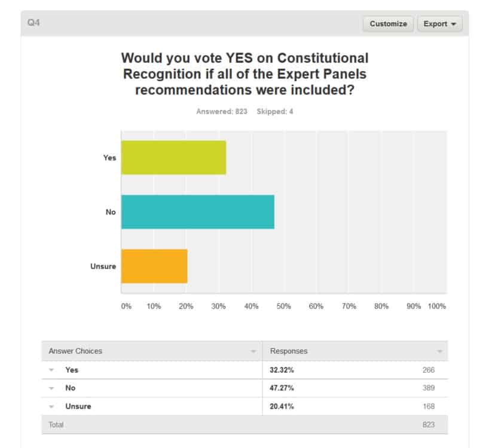Click the 389 response count

point(427,388)
